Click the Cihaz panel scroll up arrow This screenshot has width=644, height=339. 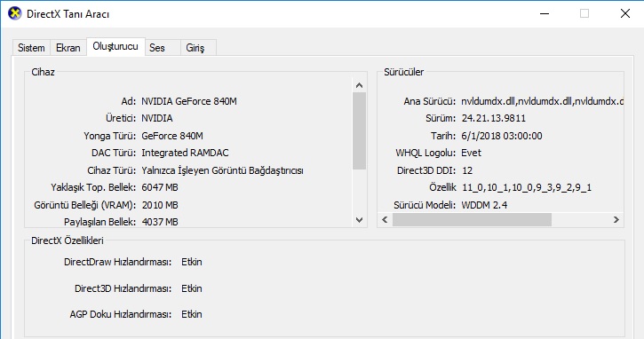(360, 85)
